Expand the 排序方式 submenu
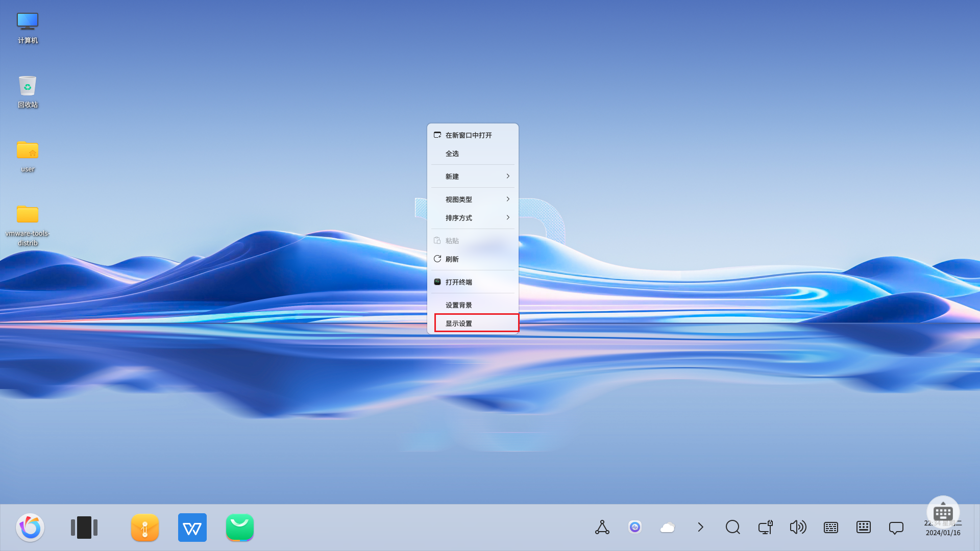The height and width of the screenshot is (551, 980). 473,218
